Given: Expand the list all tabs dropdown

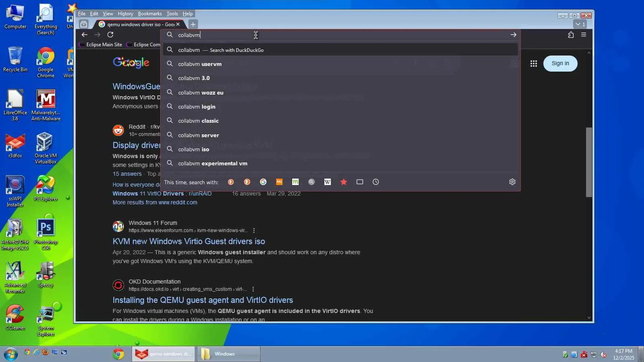Looking at the screenshot, I should tap(580, 25).
